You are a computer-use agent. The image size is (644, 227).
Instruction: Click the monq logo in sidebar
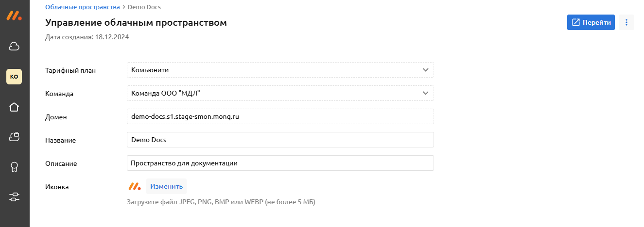[14, 15]
